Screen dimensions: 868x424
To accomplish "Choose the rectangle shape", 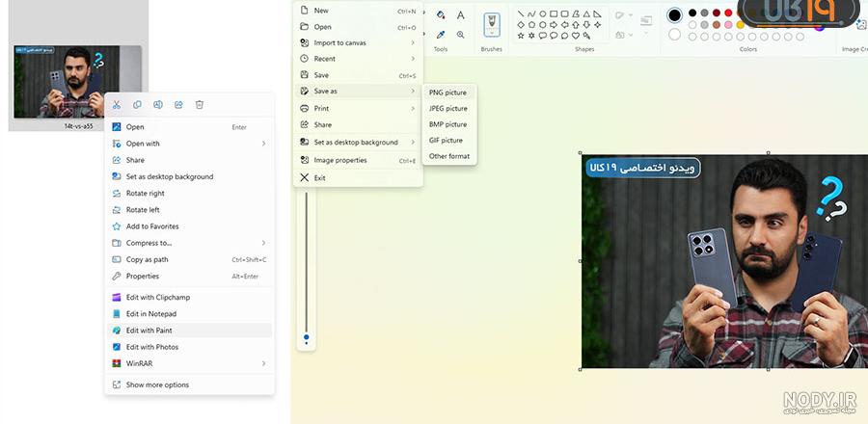I will (554, 14).
